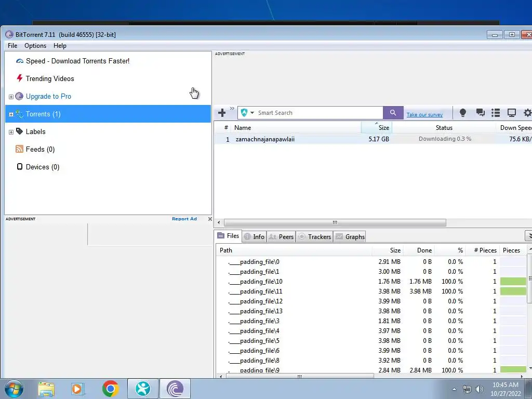Screen dimensions: 532x399
Task: Click the lightbulb icon in toolbar
Action: click(x=462, y=113)
